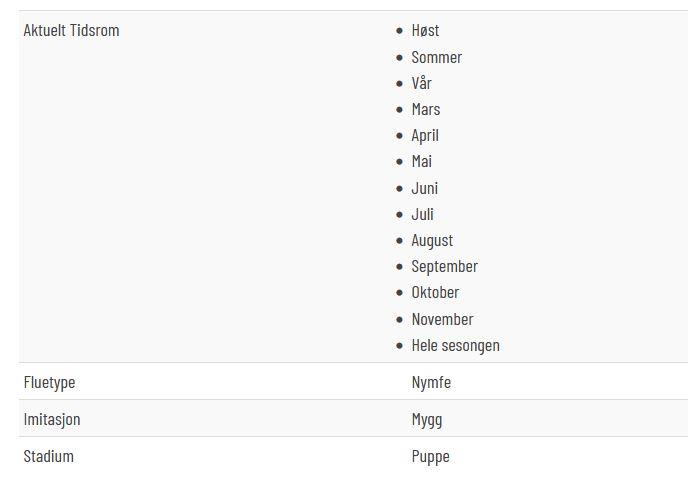Click Juni in the list
Screen dimensions: 688x487
(424, 188)
